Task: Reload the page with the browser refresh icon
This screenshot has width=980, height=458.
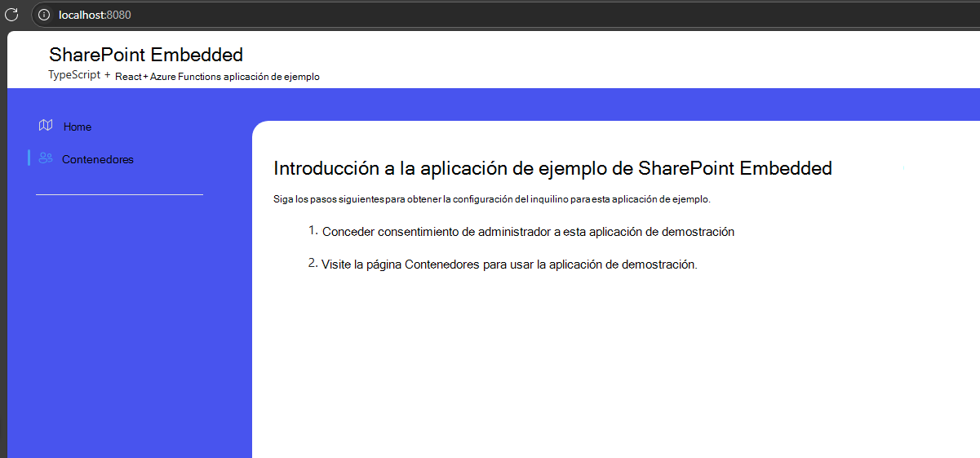Action: click(x=11, y=15)
